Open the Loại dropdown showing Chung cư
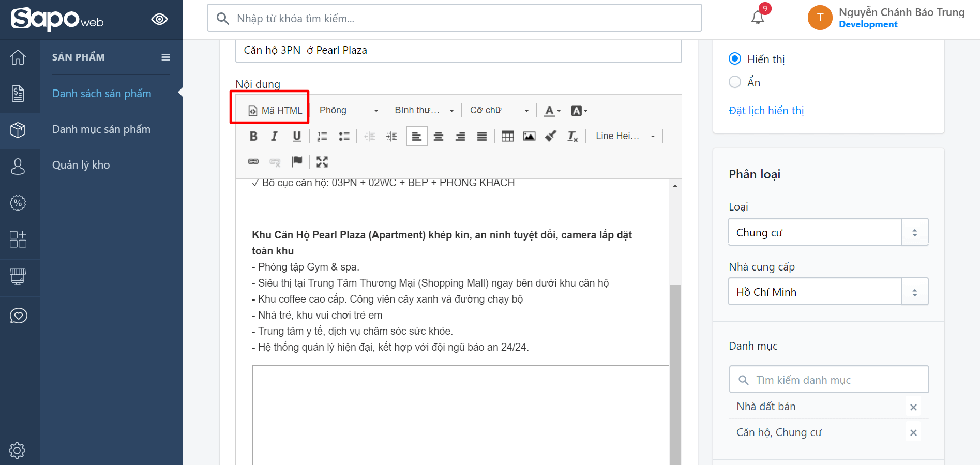980x465 pixels. coord(828,232)
